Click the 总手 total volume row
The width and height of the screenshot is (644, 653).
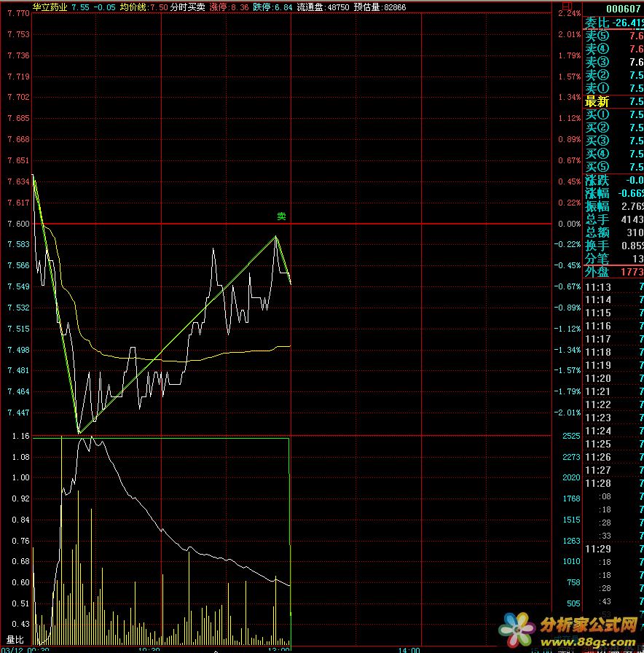[613, 219]
